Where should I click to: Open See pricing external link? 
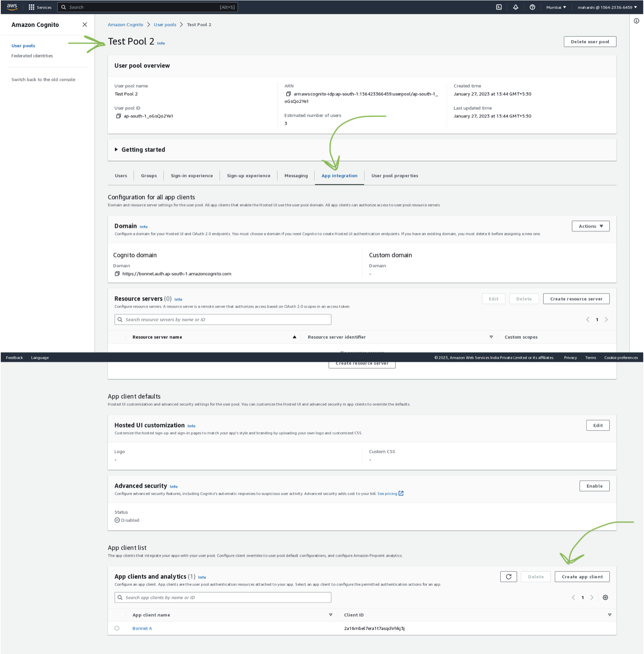[x=390, y=493]
